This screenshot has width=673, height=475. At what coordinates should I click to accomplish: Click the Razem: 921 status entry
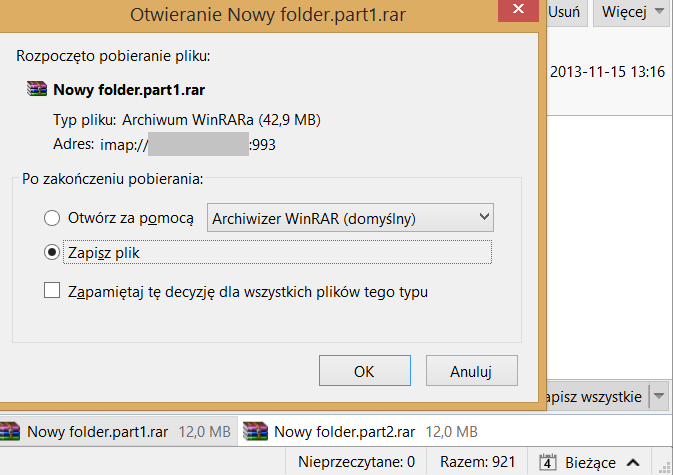(477, 462)
